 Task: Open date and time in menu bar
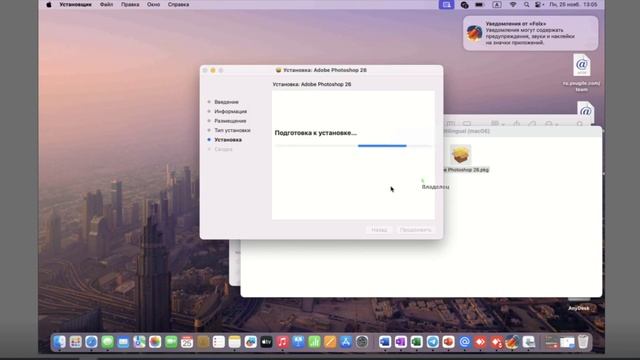coord(573,4)
